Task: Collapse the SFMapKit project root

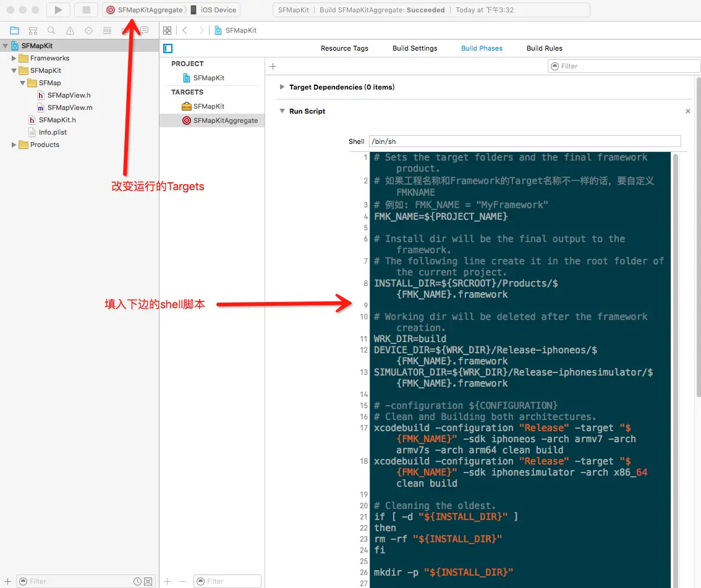Action: (5, 46)
